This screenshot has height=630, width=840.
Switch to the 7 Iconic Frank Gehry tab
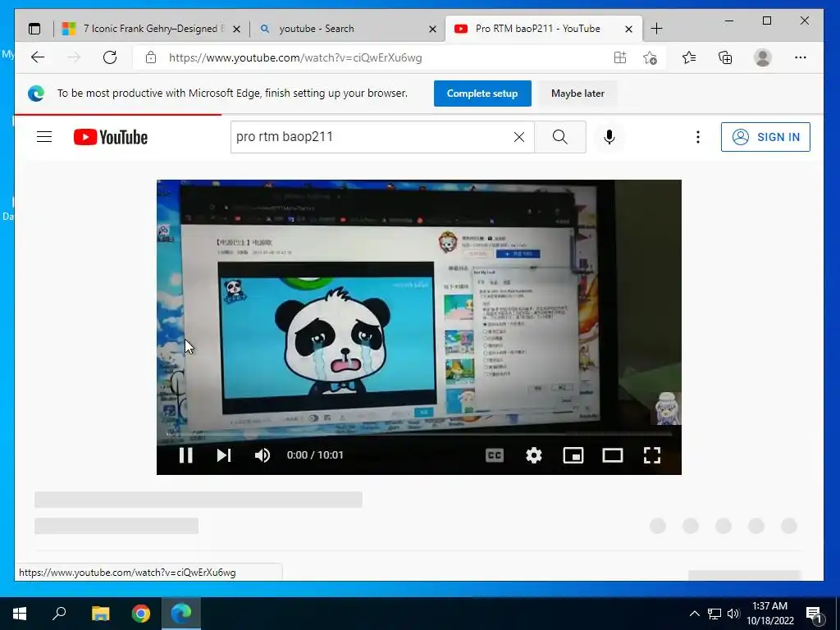pyautogui.click(x=152, y=29)
